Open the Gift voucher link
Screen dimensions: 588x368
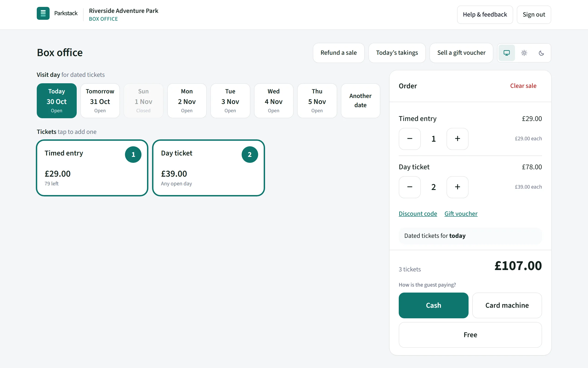(x=461, y=214)
